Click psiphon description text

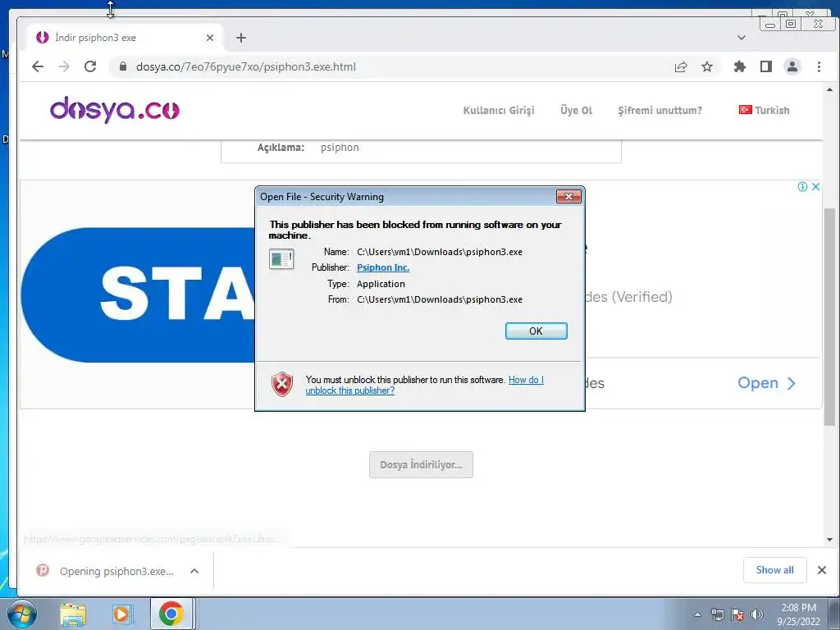340,148
